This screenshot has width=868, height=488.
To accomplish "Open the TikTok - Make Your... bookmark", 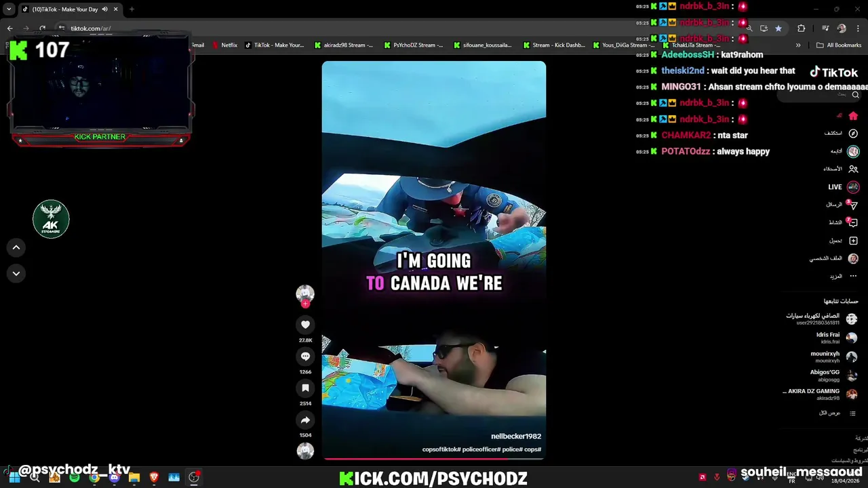I will (274, 45).
